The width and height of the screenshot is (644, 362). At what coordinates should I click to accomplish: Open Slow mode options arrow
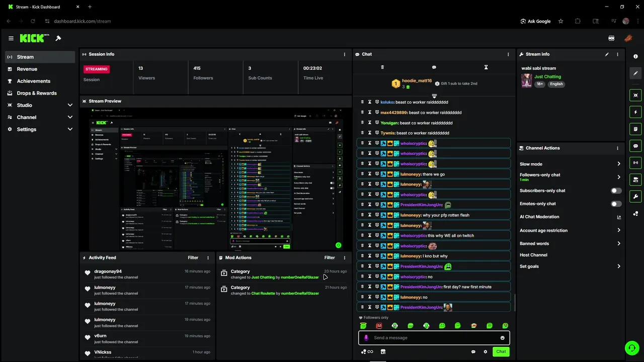point(619,164)
